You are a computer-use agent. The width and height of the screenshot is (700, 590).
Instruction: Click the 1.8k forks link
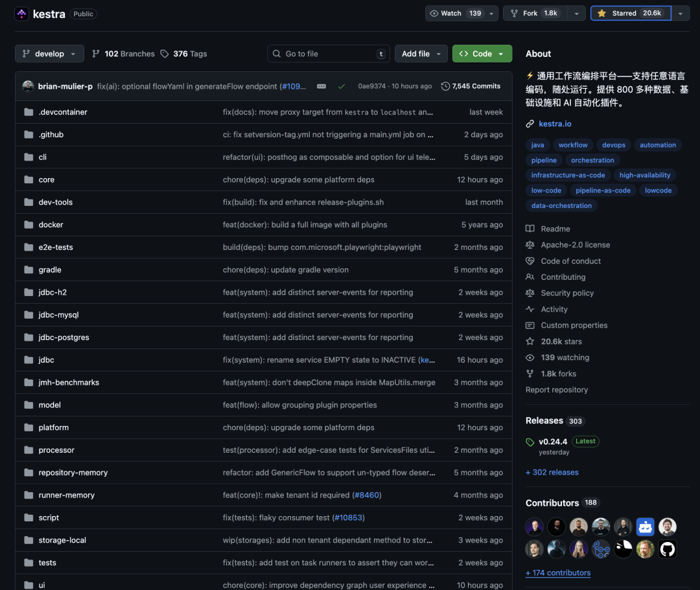(x=559, y=374)
